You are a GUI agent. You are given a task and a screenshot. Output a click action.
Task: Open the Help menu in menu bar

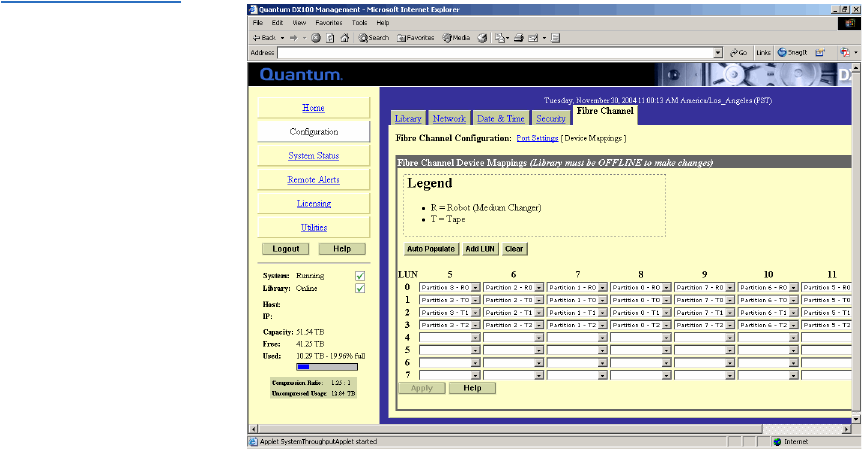[383, 23]
